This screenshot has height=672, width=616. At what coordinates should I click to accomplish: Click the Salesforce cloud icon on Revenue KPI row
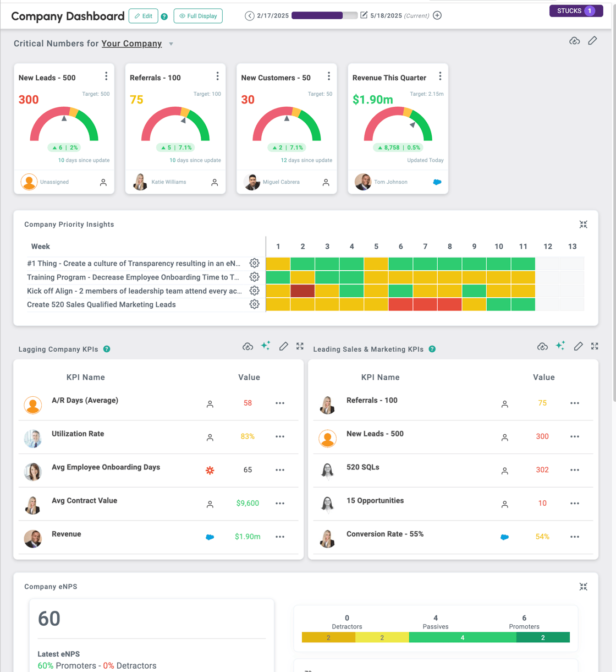click(x=210, y=537)
